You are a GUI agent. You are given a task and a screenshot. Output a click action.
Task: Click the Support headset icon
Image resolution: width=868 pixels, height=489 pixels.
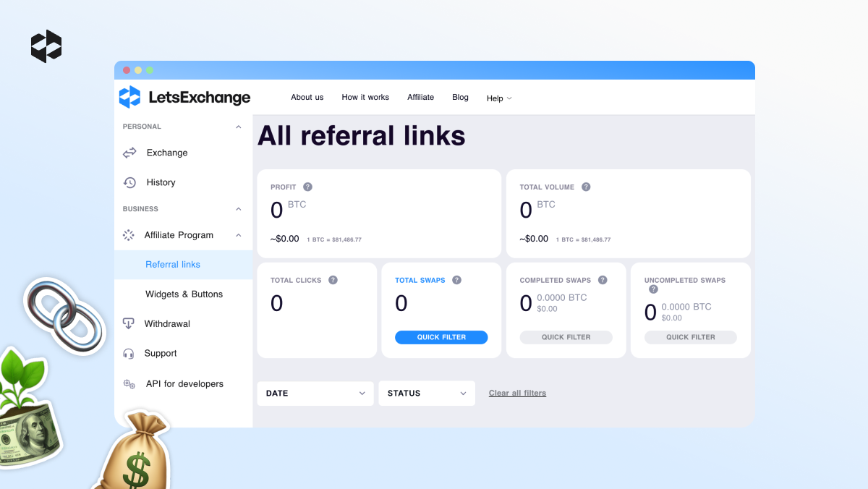[129, 354]
